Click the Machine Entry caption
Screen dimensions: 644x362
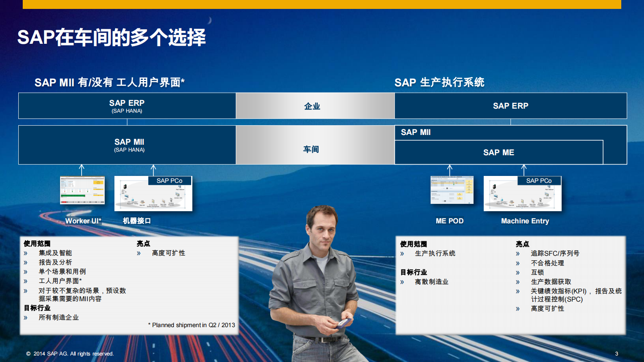[525, 221]
